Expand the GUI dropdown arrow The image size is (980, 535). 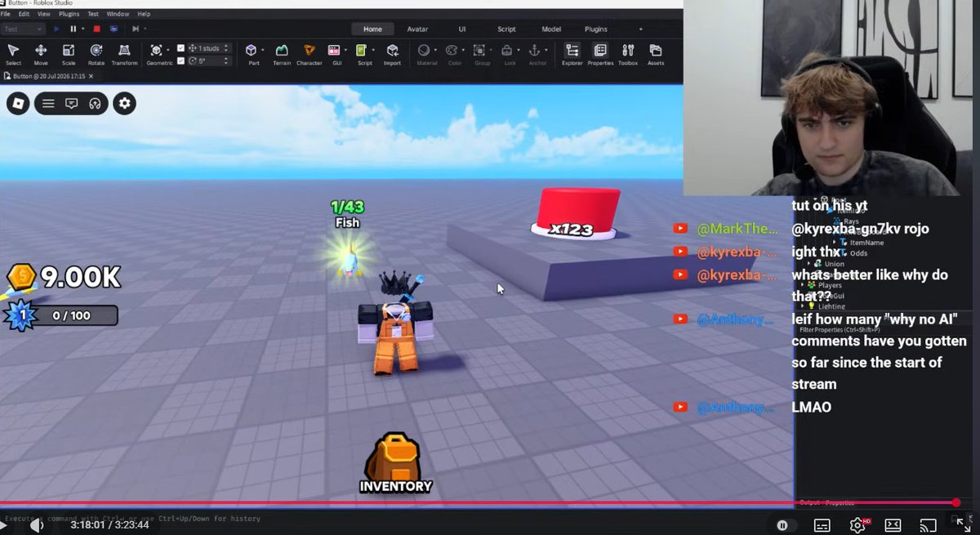pos(345,51)
